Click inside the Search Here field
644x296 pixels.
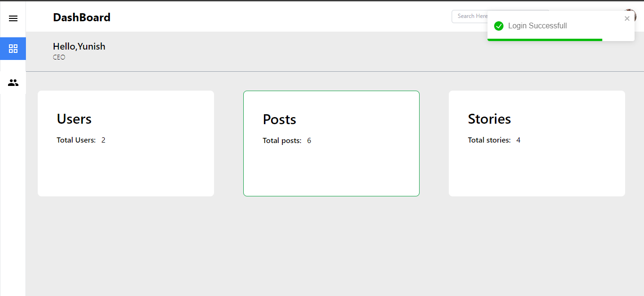click(471, 16)
